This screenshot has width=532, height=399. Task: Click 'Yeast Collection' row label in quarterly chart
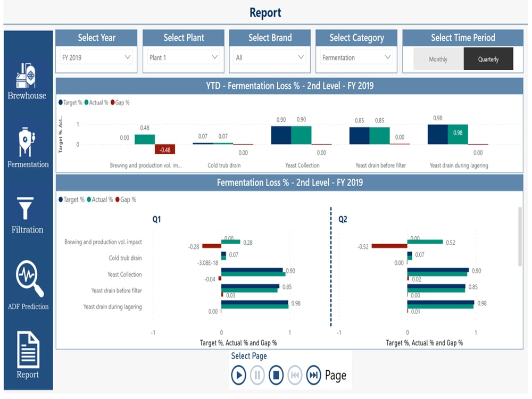(124, 274)
